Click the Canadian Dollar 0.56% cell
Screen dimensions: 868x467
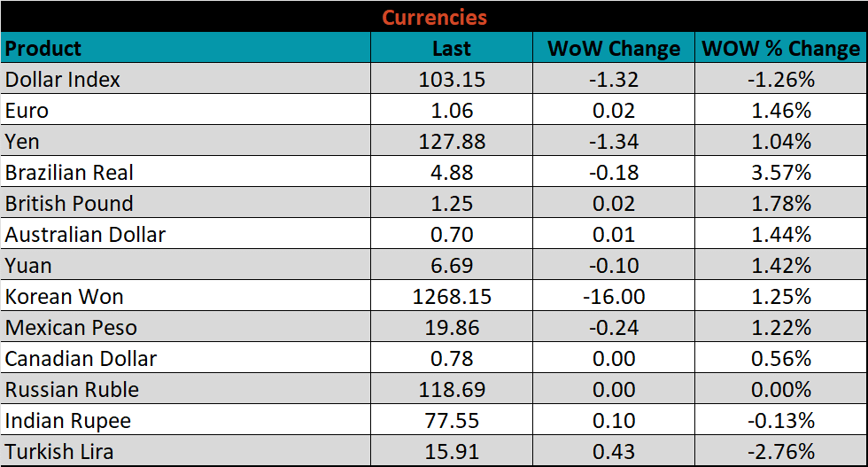[780, 359]
